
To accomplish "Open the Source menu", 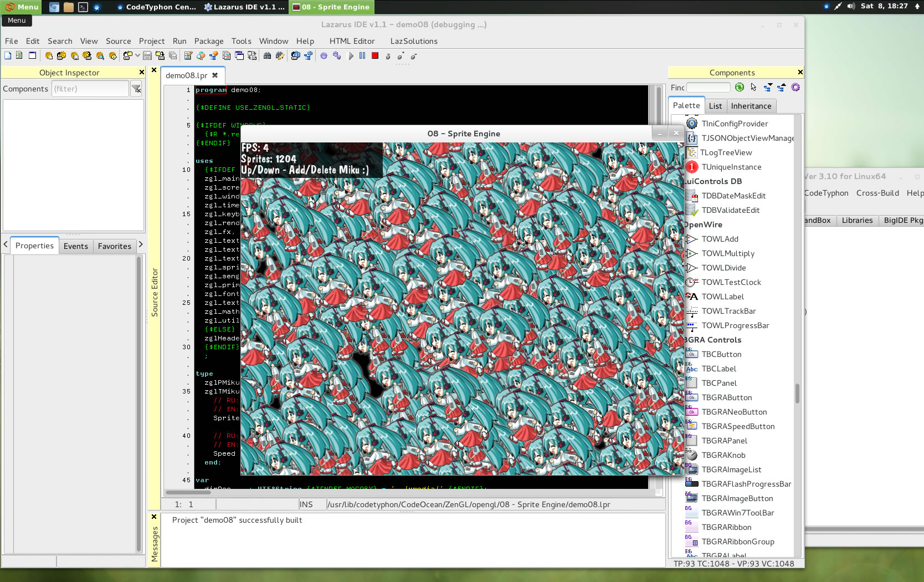I will 118,41.
